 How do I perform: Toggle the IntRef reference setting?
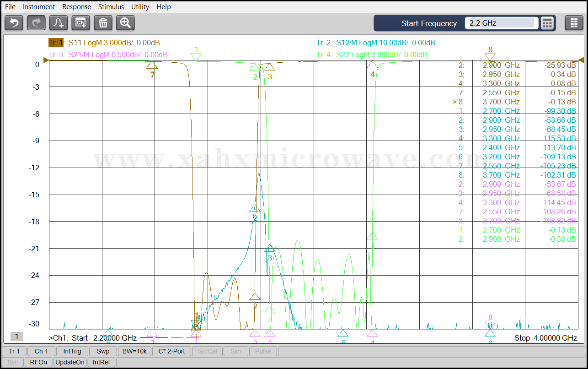[102, 362]
